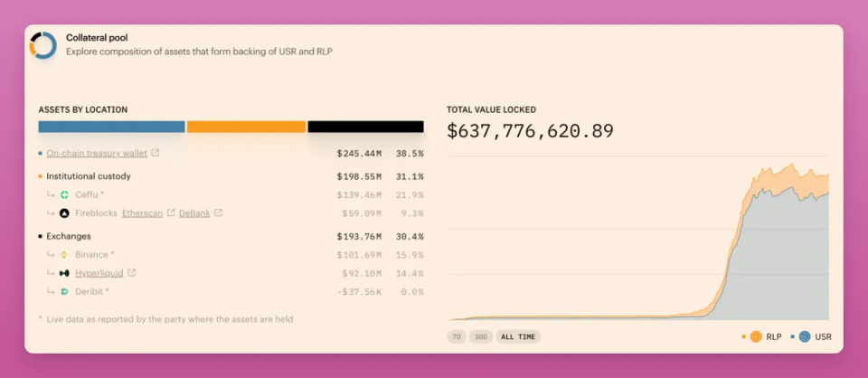Switch chart range to 7D
Viewport: 868px width, 378px height.
tap(457, 336)
